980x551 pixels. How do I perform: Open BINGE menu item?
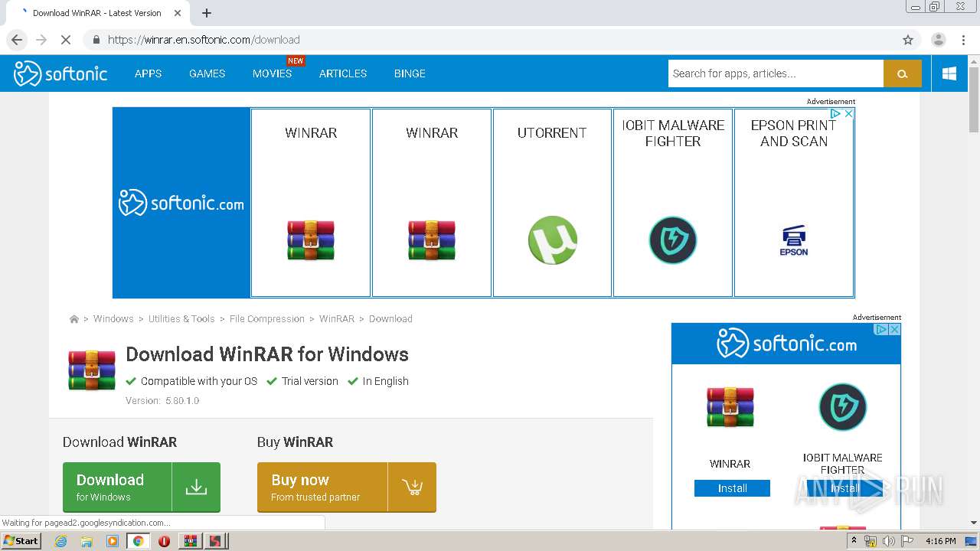point(410,73)
